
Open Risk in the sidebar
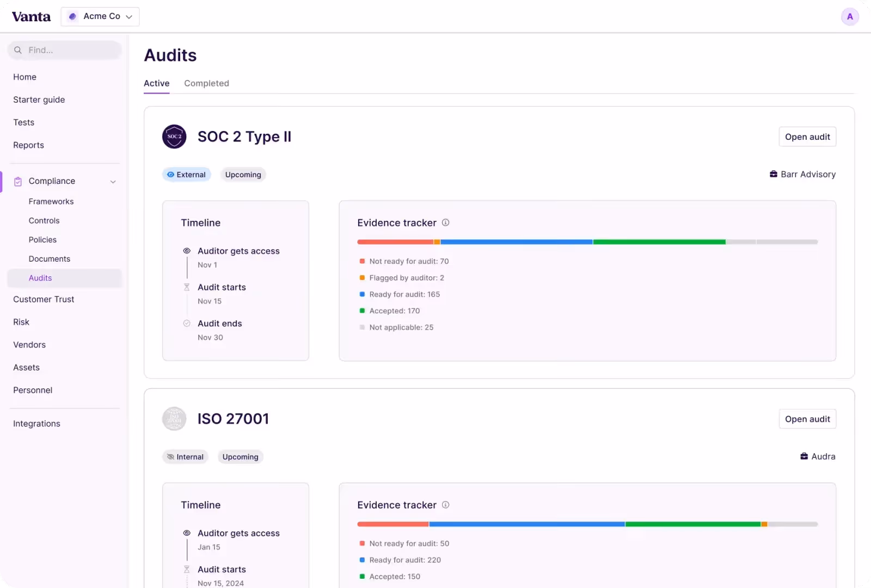21,322
